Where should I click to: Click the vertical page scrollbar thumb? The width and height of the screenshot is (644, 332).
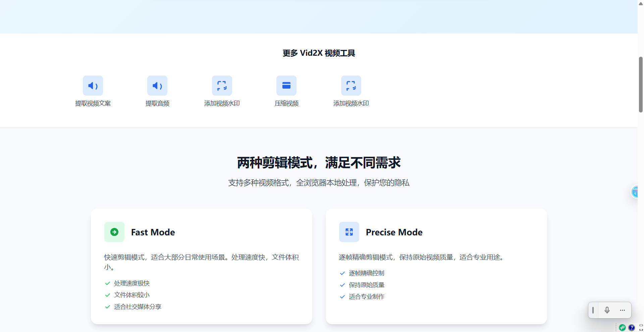[641, 84]
